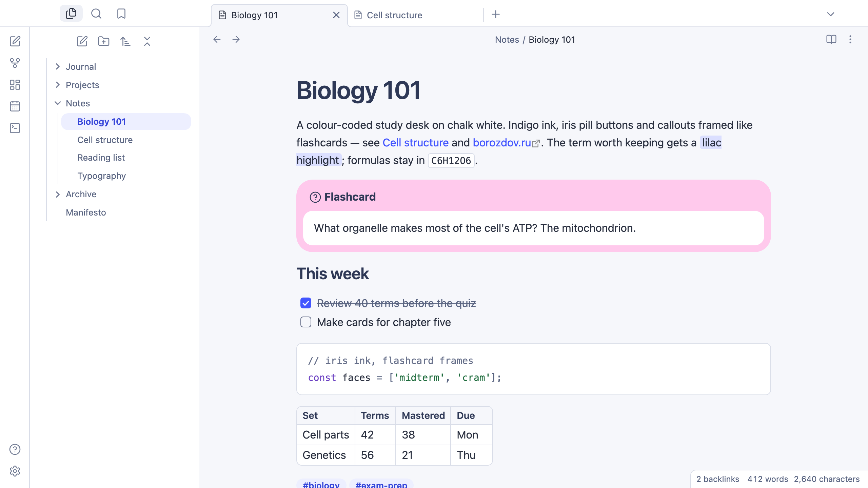Follow the Cell structure internal link
This screenshot has height=488, width=868.
click(x=415, y=143)
